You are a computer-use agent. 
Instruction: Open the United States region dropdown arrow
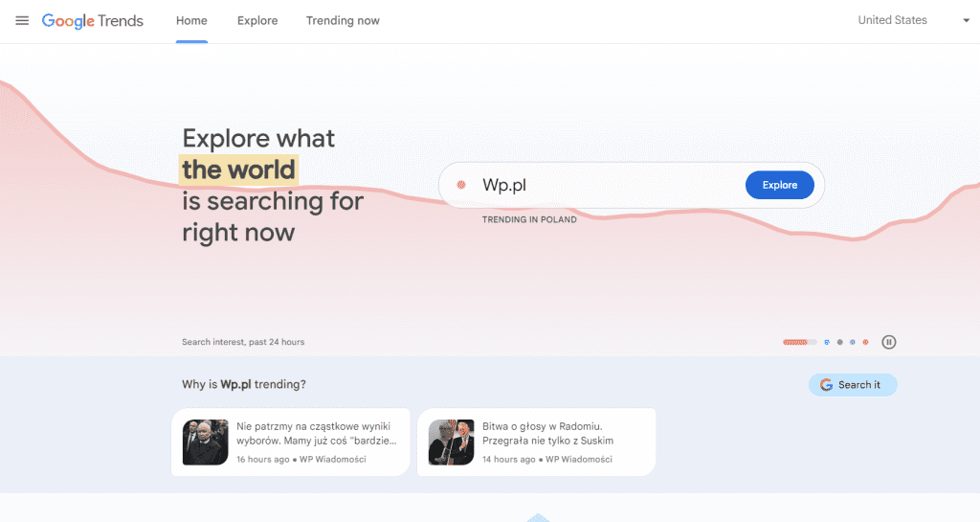966,21
